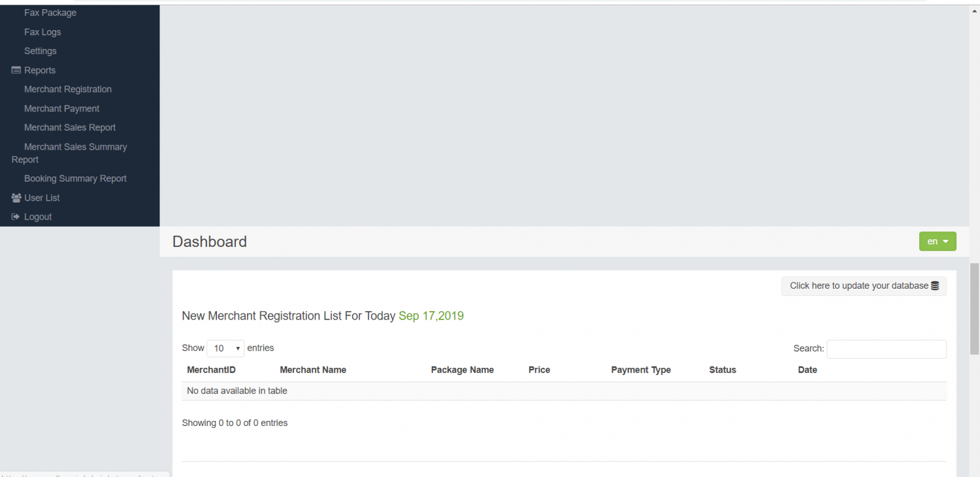Click update your database button

(x=858, y=286)
